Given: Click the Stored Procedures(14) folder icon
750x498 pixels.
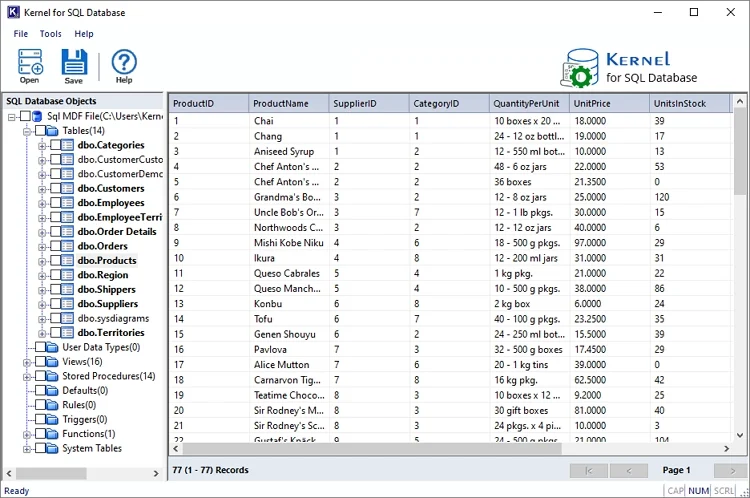Looking at the screenshot, I should coord(53,376).
